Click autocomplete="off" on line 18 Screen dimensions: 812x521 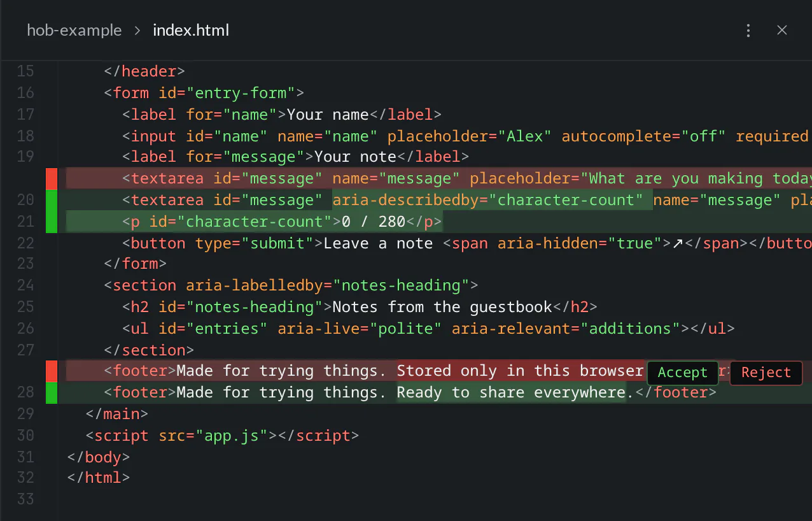(644, 136)
